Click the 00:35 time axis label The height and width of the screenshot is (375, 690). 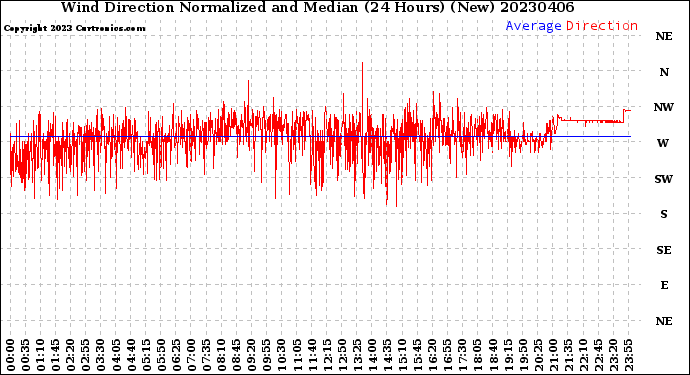coord(26,355)
